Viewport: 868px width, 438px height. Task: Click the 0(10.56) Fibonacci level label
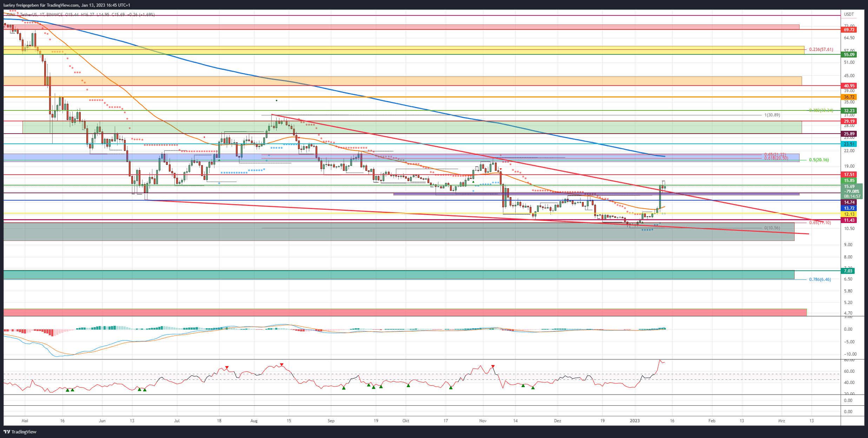pyautogui.click(x=772, y=228)
